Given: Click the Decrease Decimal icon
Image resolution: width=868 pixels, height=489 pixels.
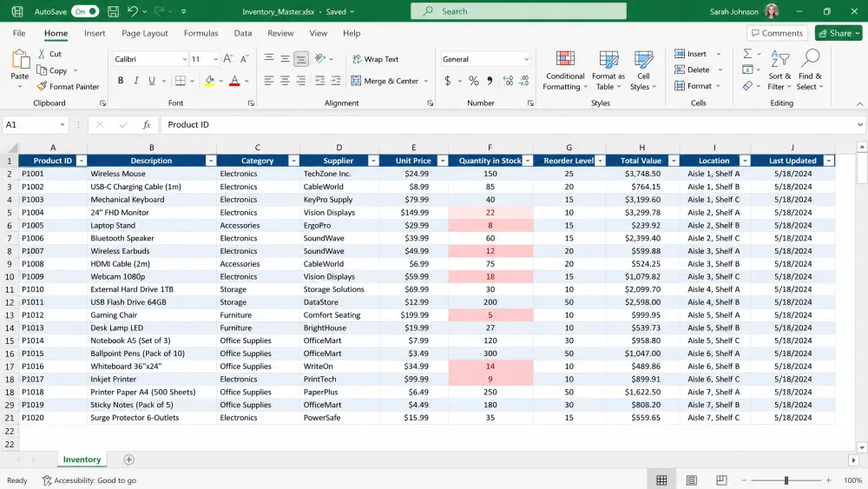Looking at the screenshot, I should [523, 81].
